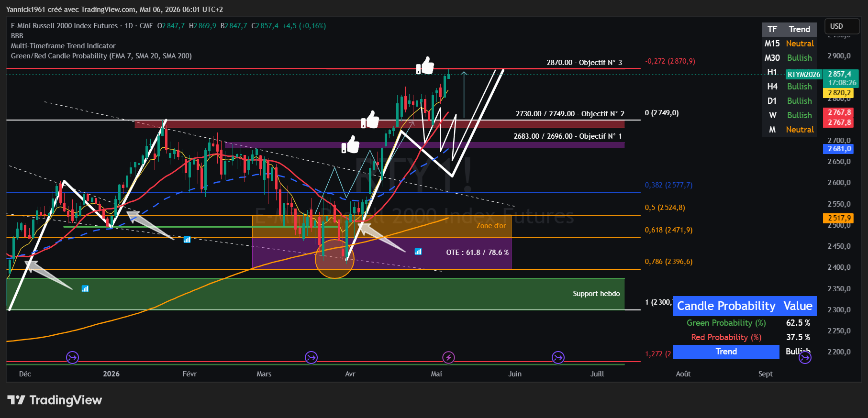Click the 2683.00 / 2696.00 - Objectif N° 1 label
Viewport: 868px width, 418px height.
[x=568, y=136]
